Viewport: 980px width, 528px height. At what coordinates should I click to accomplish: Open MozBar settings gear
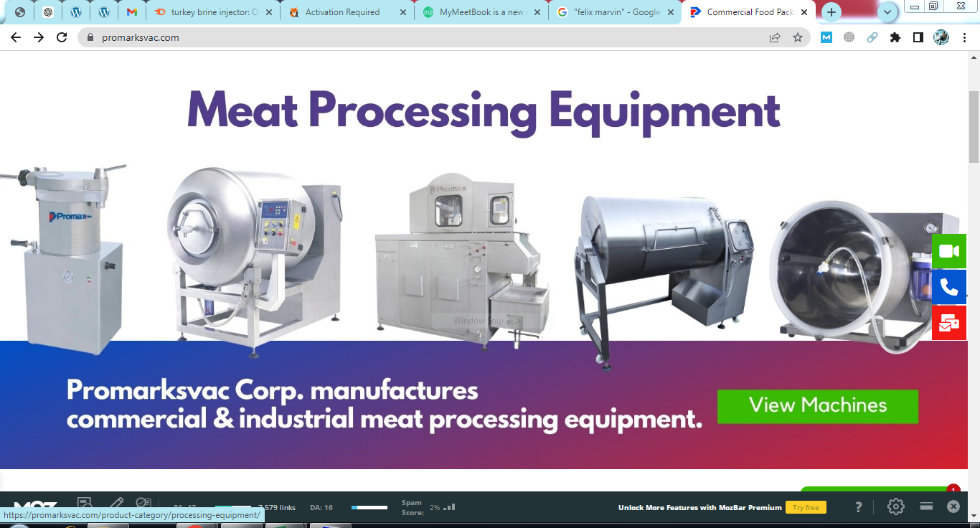tap(895, 506)
